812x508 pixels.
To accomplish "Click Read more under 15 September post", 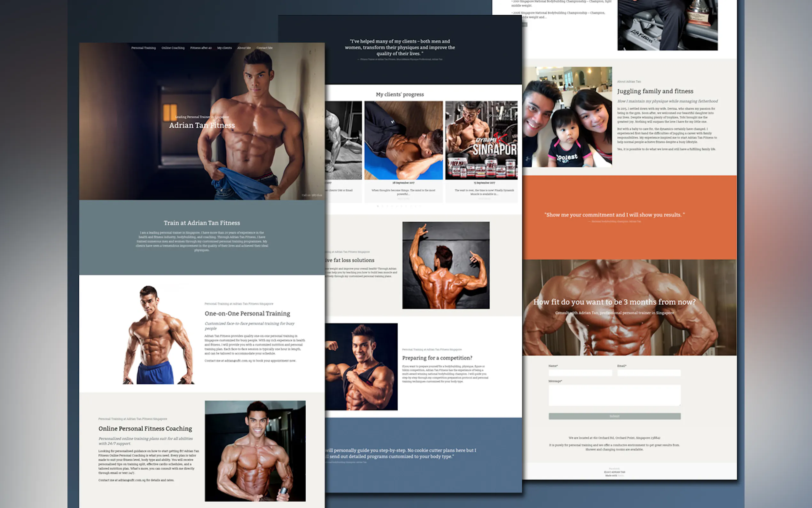I will pos(484,199).
